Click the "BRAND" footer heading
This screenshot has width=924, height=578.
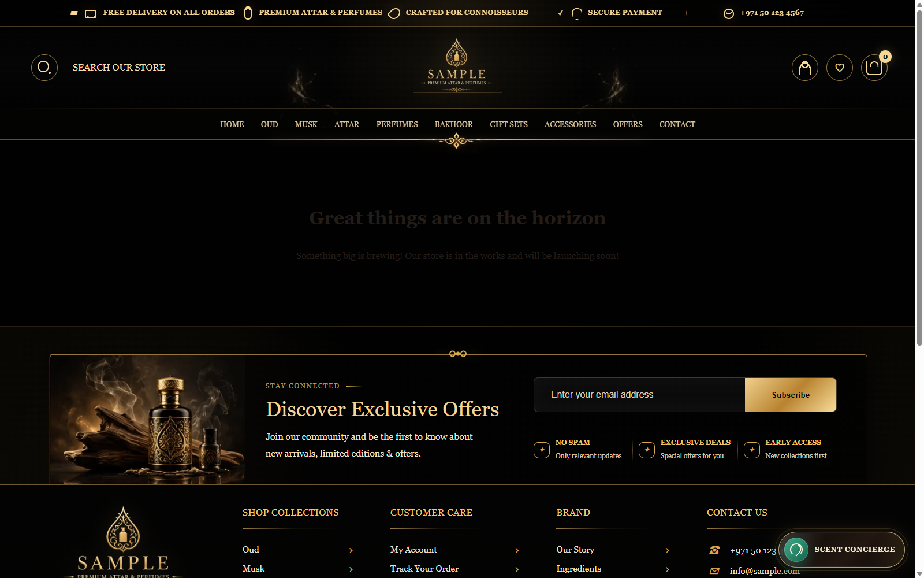click(x=573, y=513)
